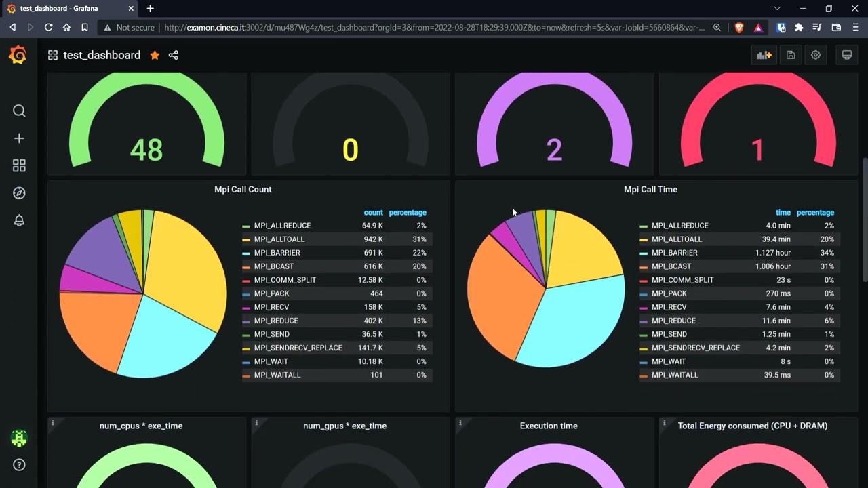Open Dashboard settings gear icon

click(x=816, y=55)
